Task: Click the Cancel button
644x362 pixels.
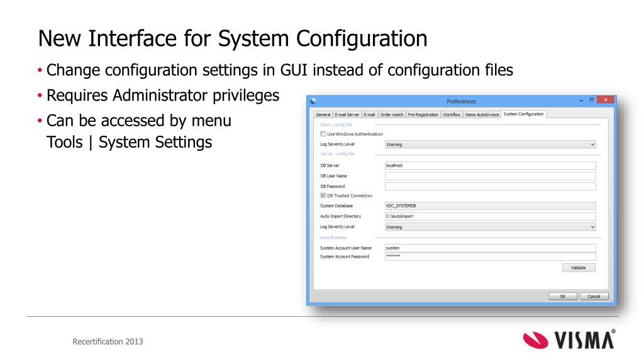Action: pos(594,297)
